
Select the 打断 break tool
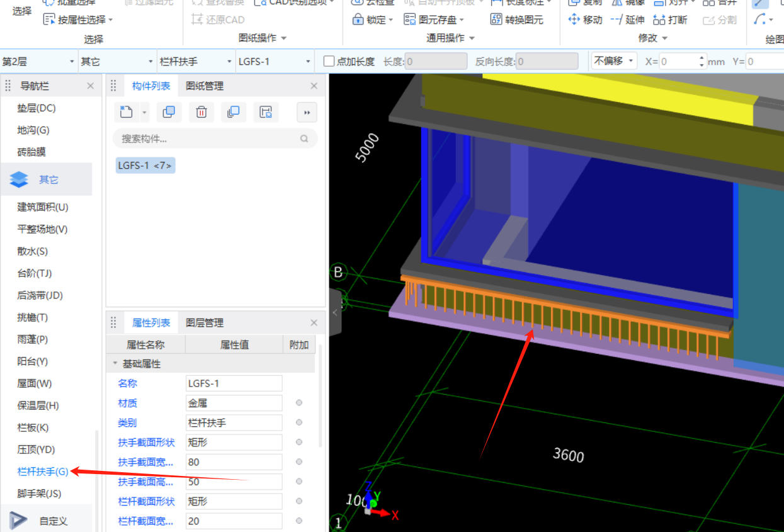[670, 20]
